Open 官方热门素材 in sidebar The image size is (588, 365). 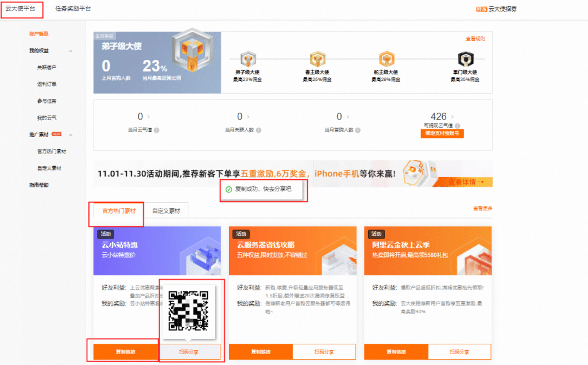tap(51, 151)
